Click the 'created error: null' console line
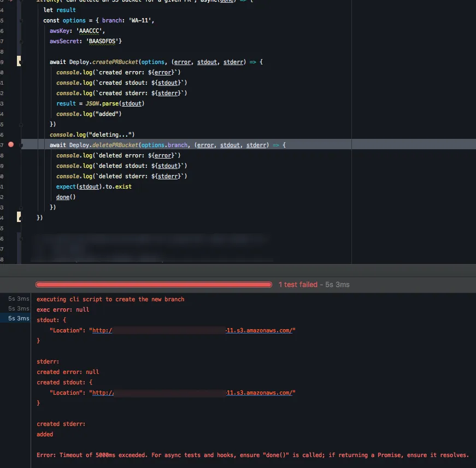This screenshot has height=468, width=476. [x=68, y=372]
